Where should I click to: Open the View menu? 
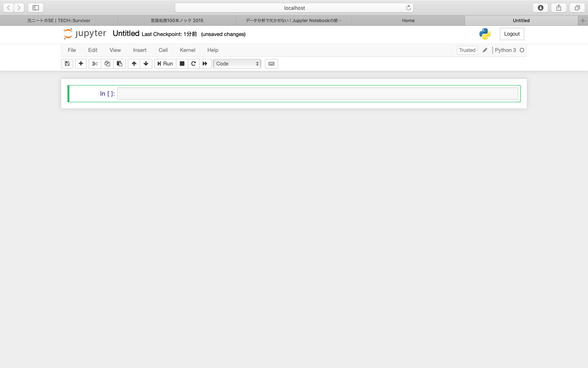point(115,50)
